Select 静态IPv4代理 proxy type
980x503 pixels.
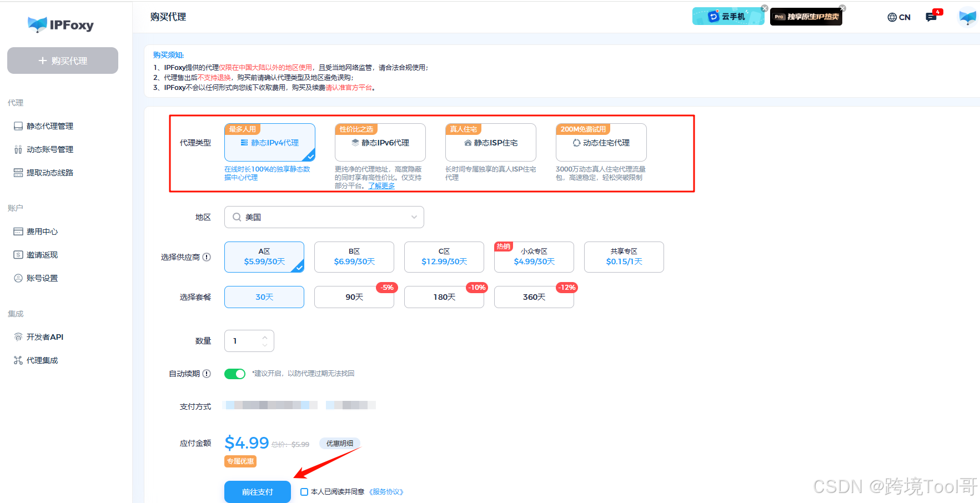click(270, 143)
